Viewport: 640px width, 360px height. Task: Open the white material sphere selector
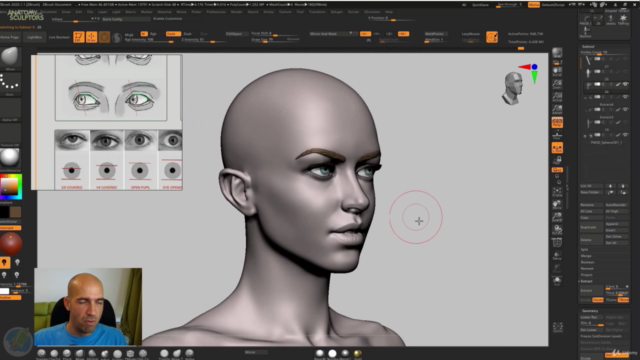coord(10,158)
